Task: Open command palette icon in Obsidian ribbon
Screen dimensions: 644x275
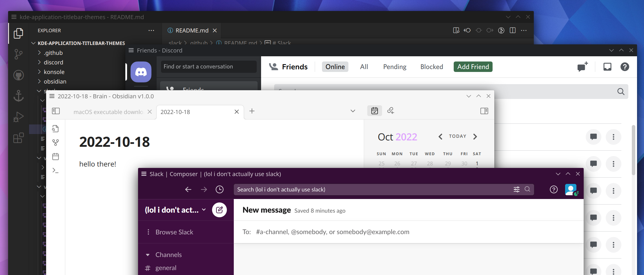Action: point(55,171)
